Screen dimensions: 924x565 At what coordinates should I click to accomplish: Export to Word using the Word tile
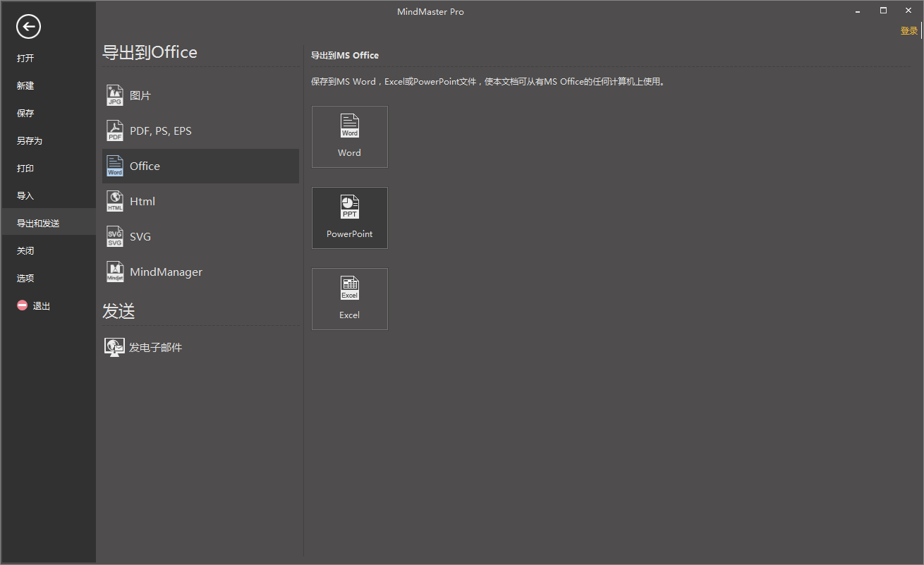pos(350,137)
